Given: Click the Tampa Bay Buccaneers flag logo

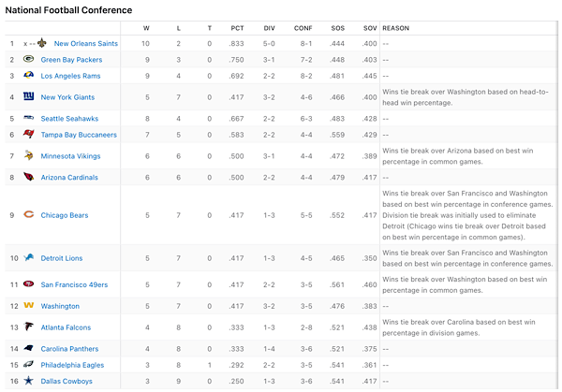Looking at the screenshot, I should (x=29, y=134).
